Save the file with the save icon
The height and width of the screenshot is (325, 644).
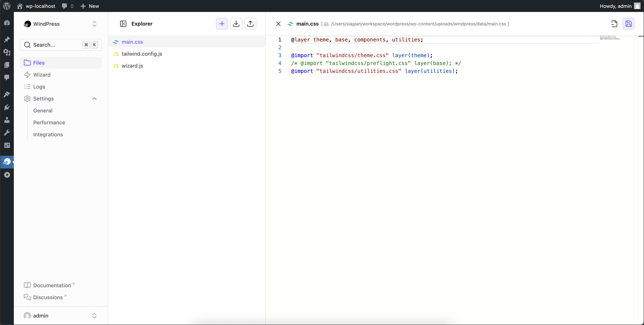click(x=628, y=24)
